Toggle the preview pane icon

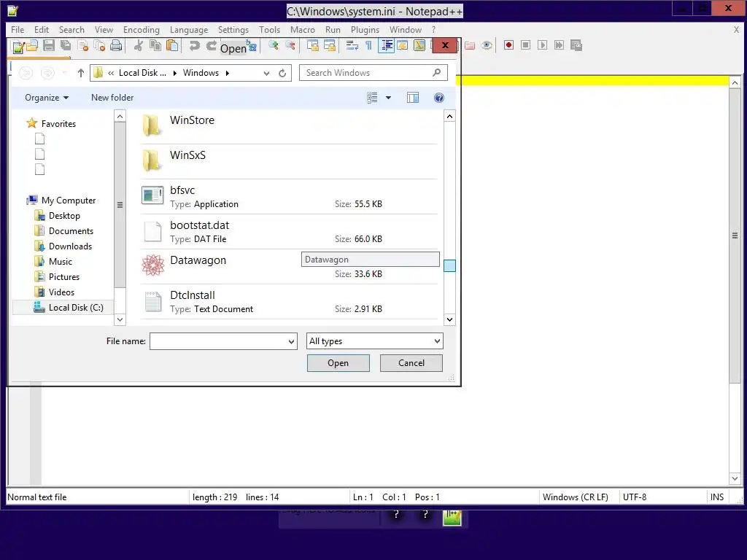tap(413, 98)
